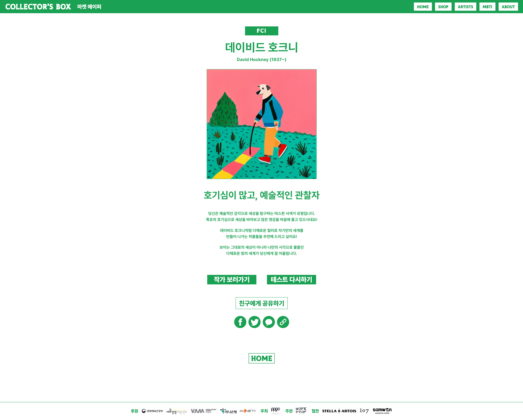Screen dimensions: 523x420
Task: Click the Stella Artois sponsor logo
Action: point(339,411)
